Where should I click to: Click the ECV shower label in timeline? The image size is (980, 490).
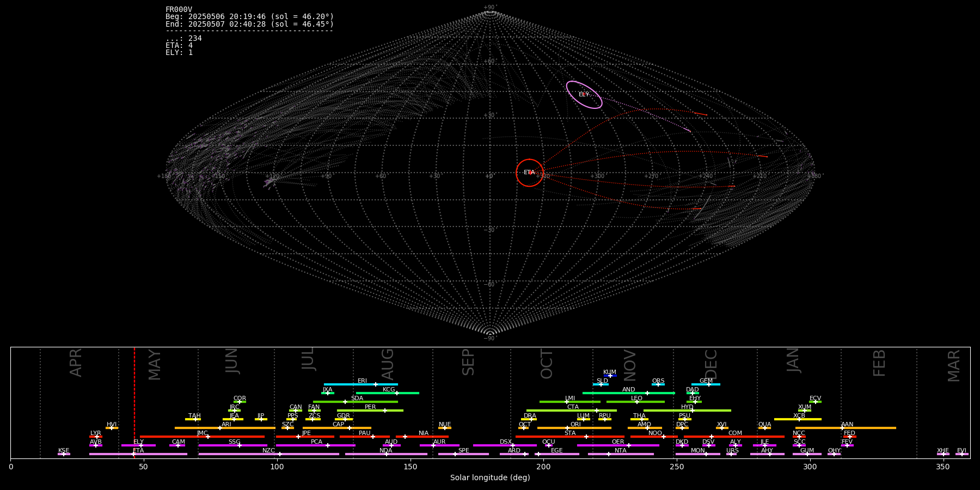click(x=815, y=399)
